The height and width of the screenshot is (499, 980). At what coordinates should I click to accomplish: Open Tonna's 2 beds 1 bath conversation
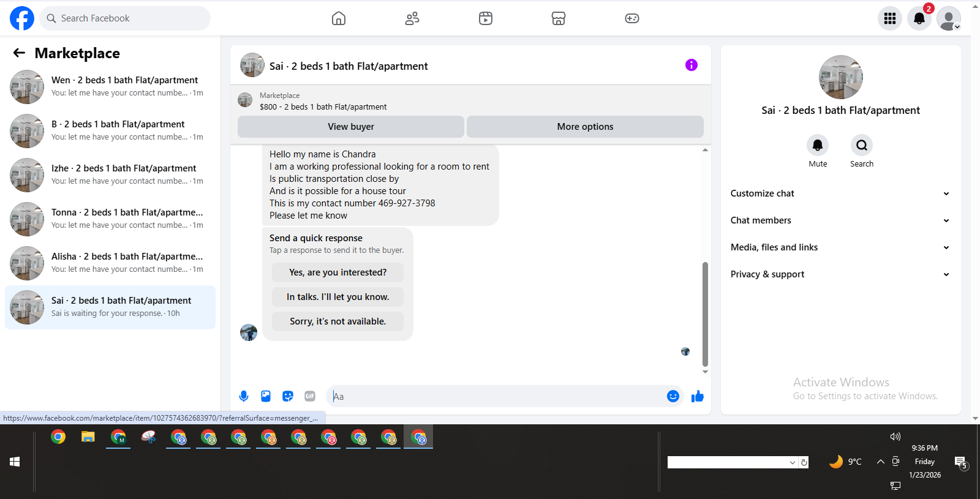[x=110, y=219]
